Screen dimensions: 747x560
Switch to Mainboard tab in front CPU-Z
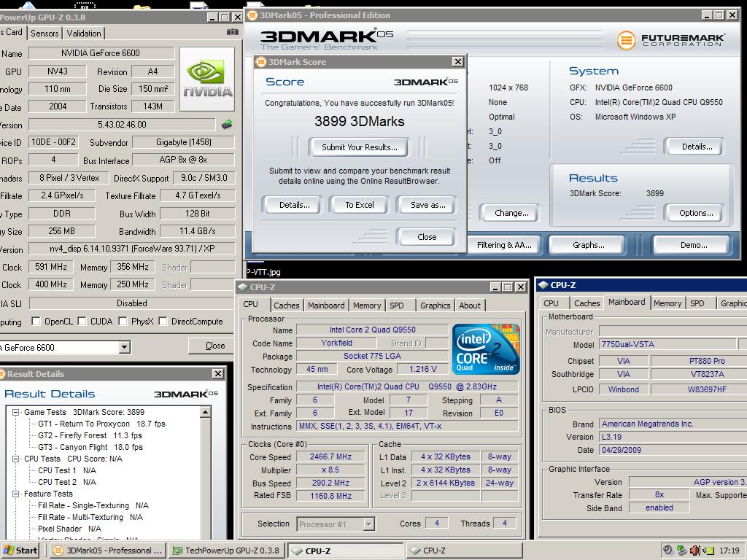pyautogui.click(x=326, y=306)
